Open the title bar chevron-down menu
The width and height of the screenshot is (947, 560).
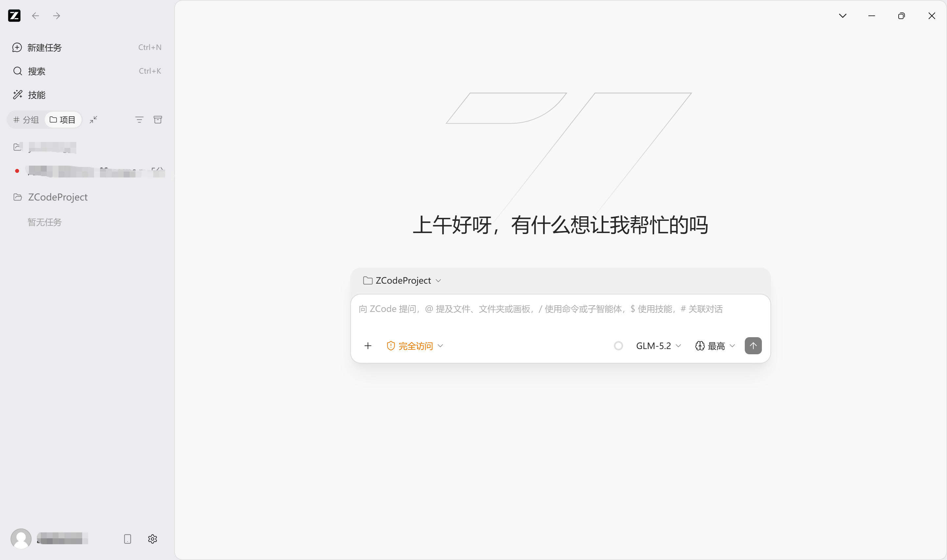[x=843, y=15]
